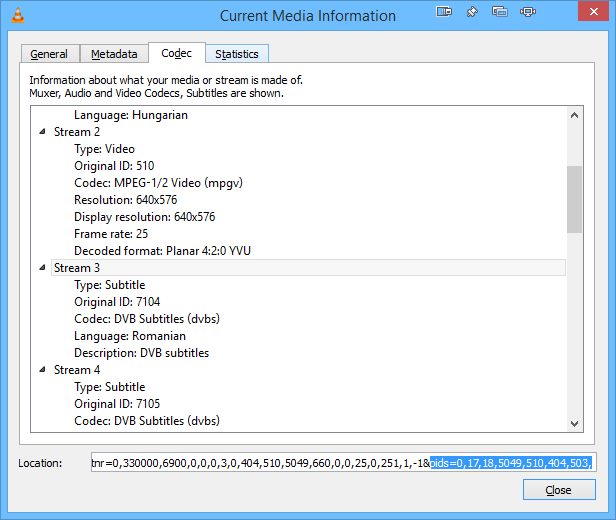Open the Metadata tab
Screen dimensions: 616x520
[114, 54]
